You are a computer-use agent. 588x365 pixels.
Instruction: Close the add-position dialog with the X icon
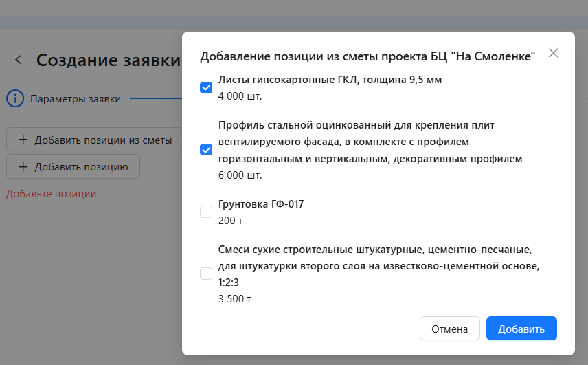[x=553, y=53]
